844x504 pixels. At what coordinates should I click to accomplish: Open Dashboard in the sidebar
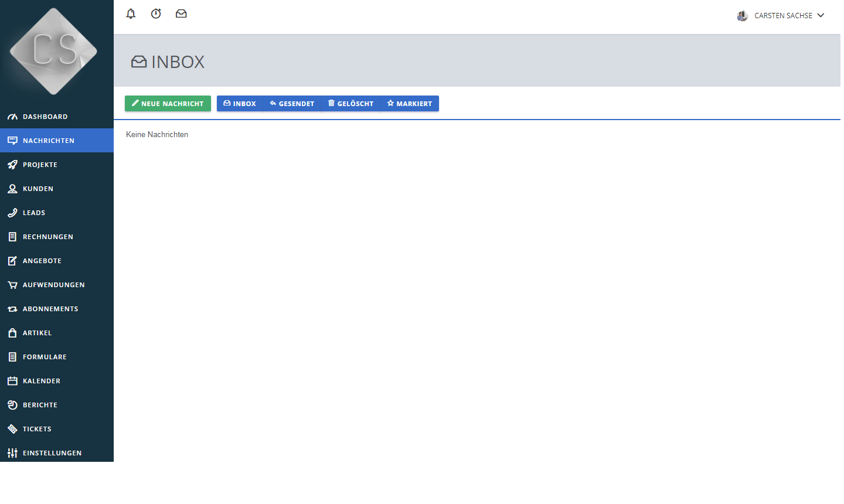pos(45,117)
